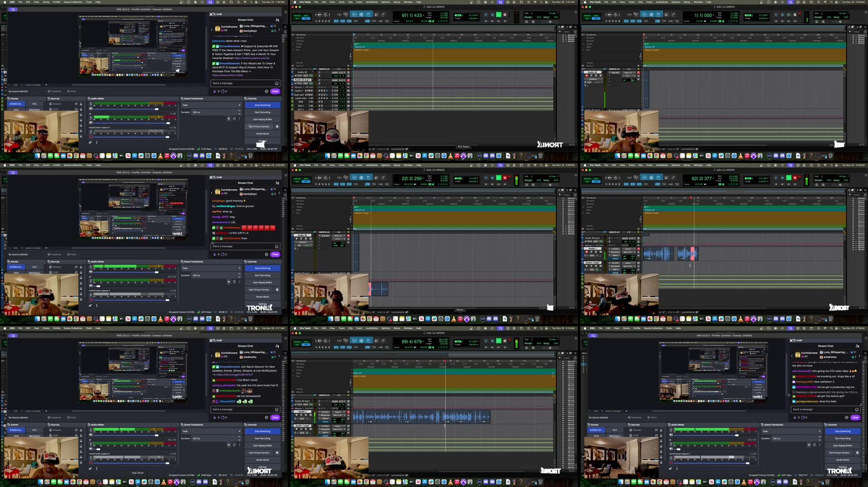Screen dimensions: 868x487
Task: Open the chat settings gear in the 1:55 AM frame
Action: 267,92
